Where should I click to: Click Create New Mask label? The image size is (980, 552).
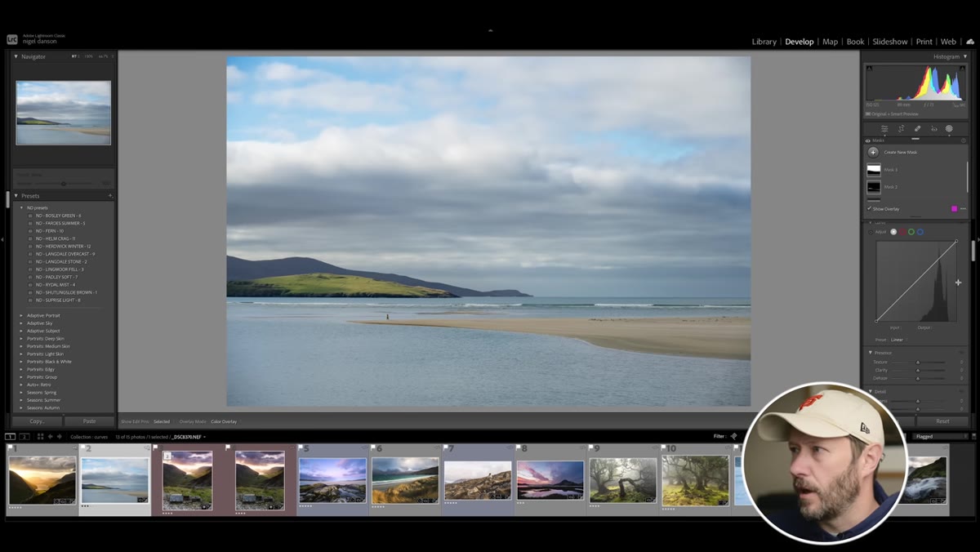pos(900,152)
